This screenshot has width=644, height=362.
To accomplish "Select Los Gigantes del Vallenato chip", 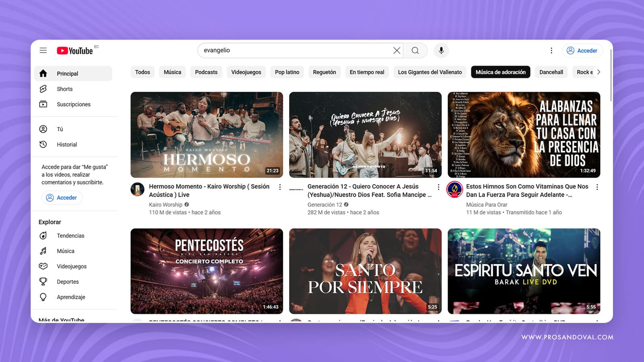I will point(430,72).
